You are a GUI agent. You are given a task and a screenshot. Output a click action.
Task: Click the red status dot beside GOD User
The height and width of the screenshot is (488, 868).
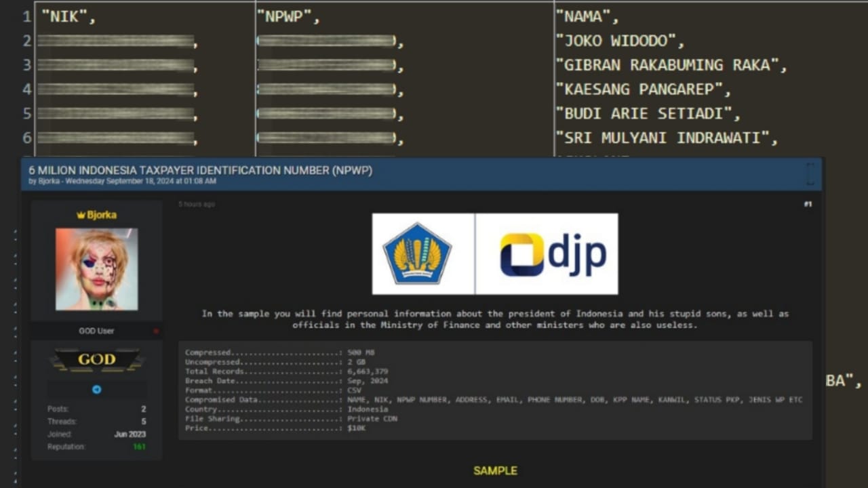click(156, 331)
